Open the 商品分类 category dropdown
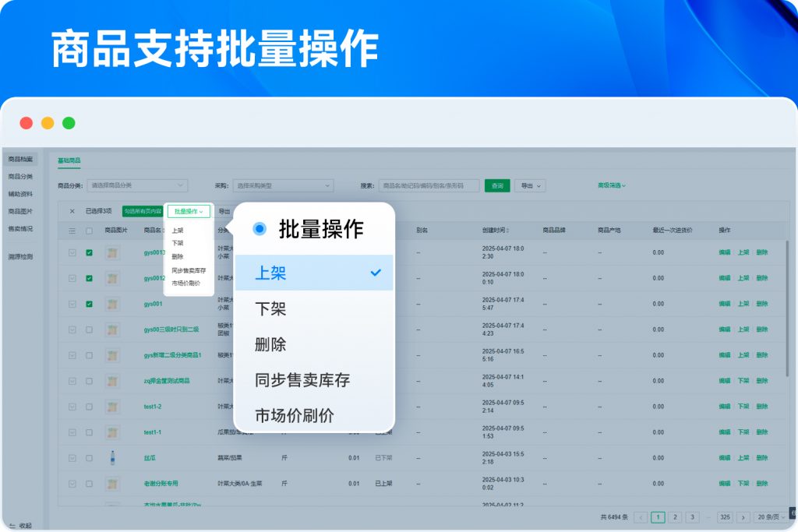Viewport: 798px width, 532px height. [136, 185]
